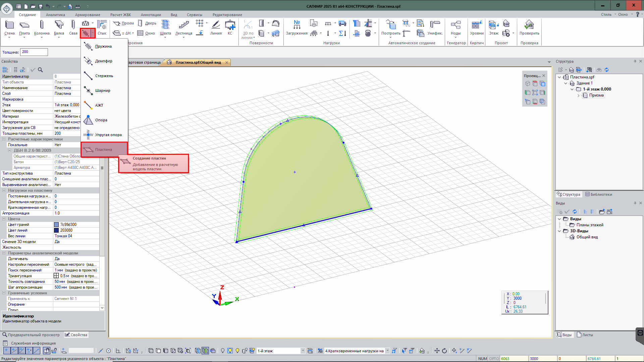Image resolution: width=644 pixels, height=362 pixels.
Task: Choose Пружина from the element menu
Action: coord(103,46)
